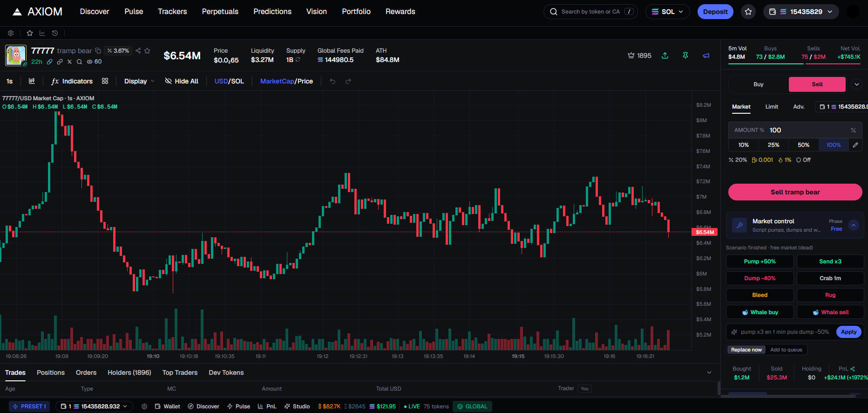Open the Perpetuals page
Viewport: 868px width, 413px height.
[220, 12]
